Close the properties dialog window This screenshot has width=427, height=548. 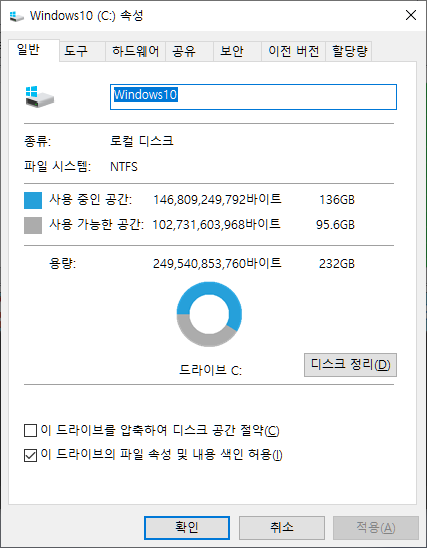(411, 15)
